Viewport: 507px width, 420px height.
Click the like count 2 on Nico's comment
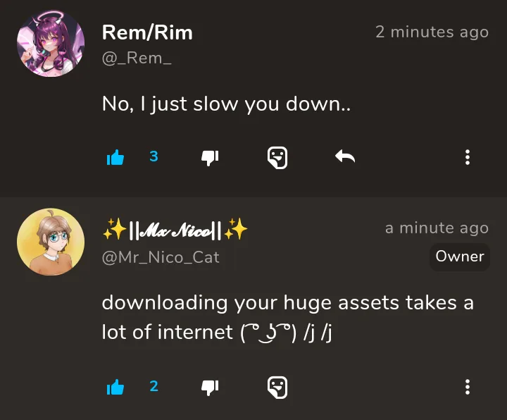pos(154,386)
